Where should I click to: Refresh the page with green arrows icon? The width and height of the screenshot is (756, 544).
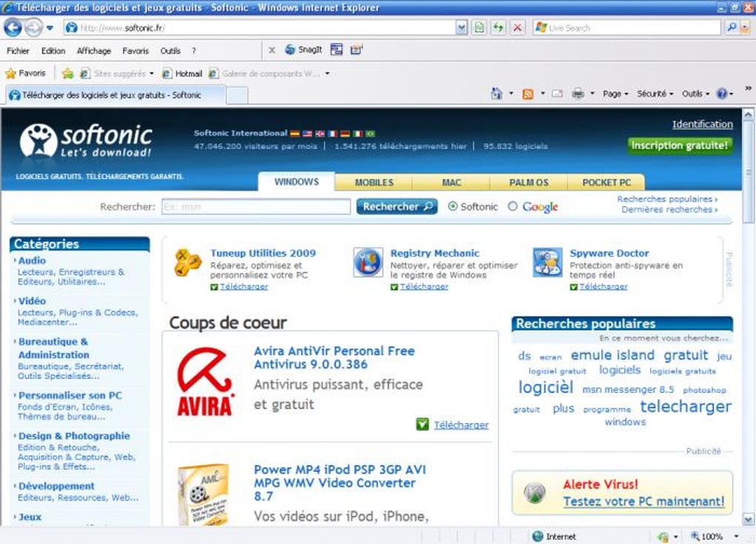coord(498,27)
